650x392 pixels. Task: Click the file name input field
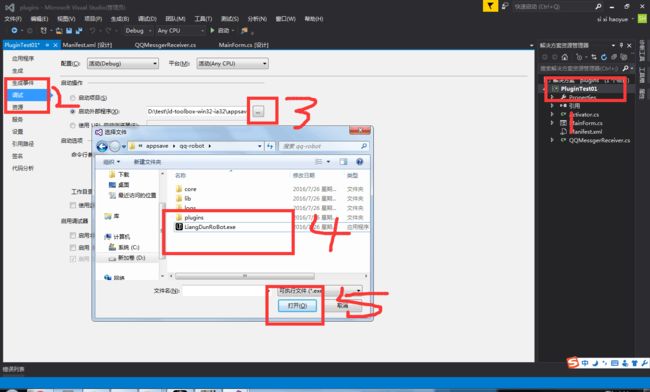[x=227, y=291]
